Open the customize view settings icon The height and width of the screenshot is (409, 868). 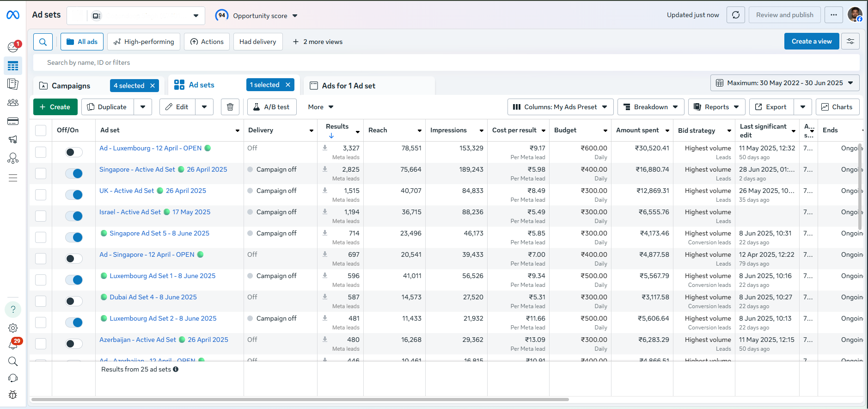[x=850, y=42]
